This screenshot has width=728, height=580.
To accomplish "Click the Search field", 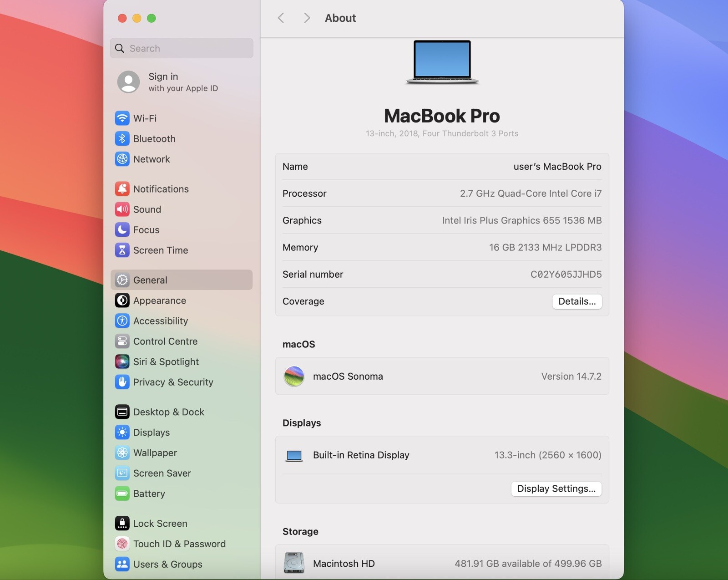I will pos(182,48).
